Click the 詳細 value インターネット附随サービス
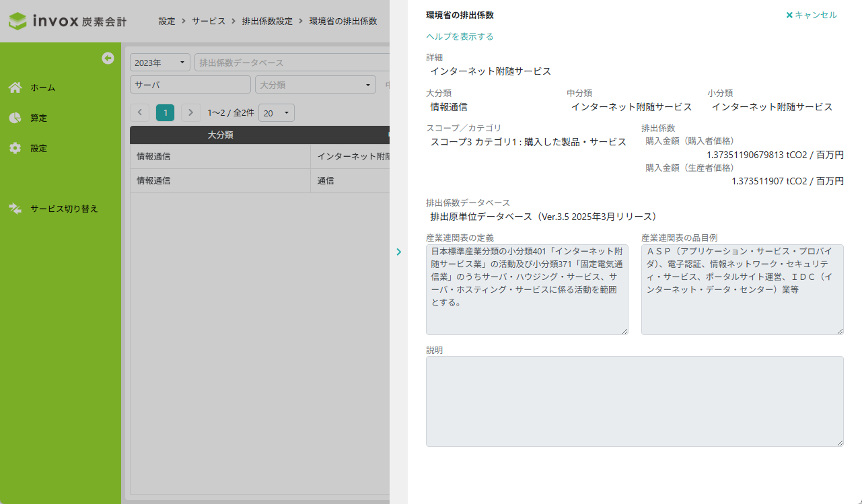 coord(491,71)
